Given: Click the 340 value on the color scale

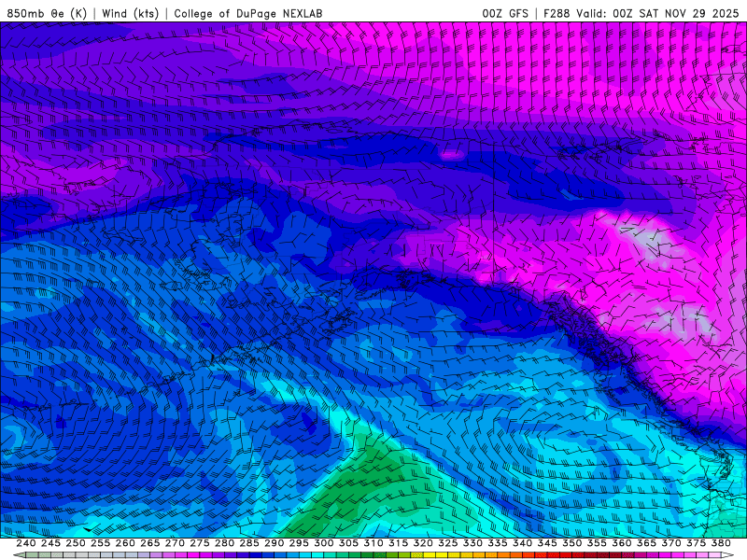Looking at the screenshot, I should (522, 543).
